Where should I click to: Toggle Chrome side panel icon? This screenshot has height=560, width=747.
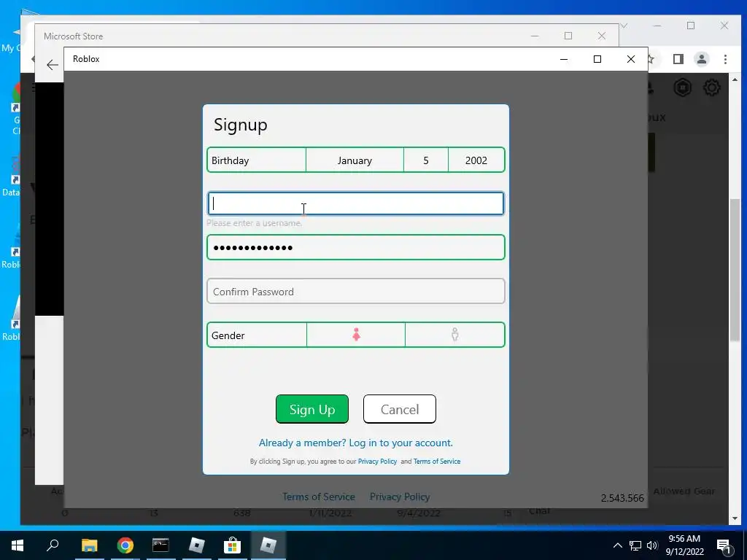pyautogui.click(x=678, y=59)
